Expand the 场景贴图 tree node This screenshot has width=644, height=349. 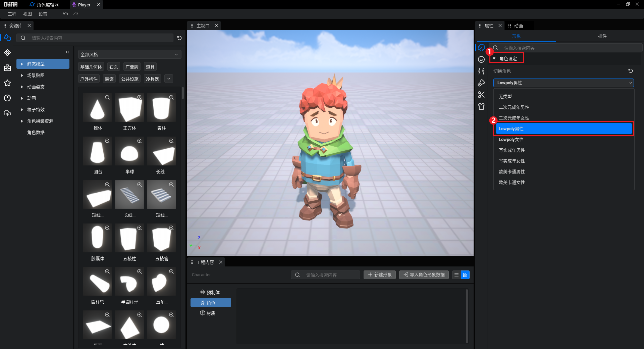(22, 75)
